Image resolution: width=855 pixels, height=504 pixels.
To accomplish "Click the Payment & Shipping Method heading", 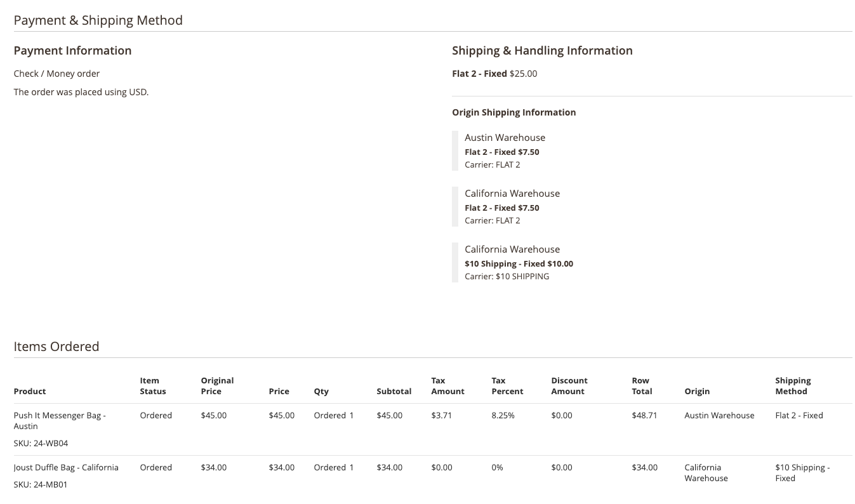I will coord(98,20).
